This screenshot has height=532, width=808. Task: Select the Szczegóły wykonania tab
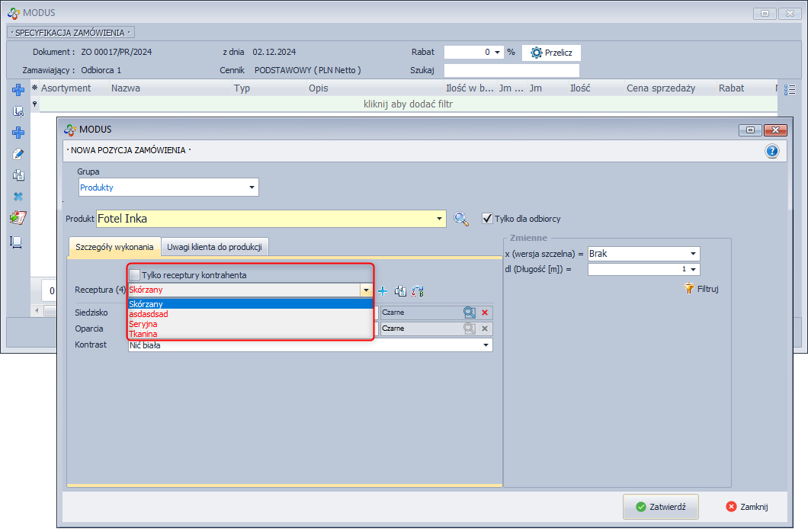point(114,246)
